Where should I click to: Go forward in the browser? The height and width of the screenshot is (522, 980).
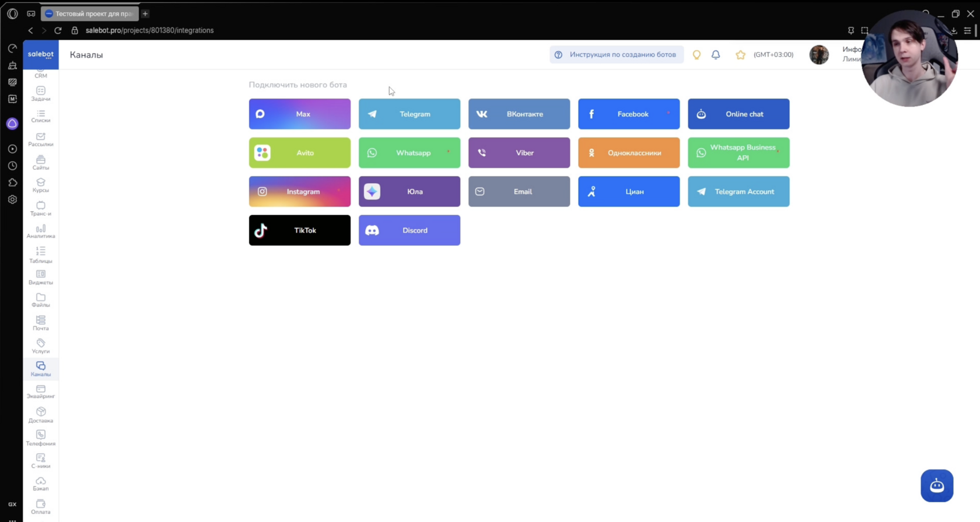[x=44, y=30]
